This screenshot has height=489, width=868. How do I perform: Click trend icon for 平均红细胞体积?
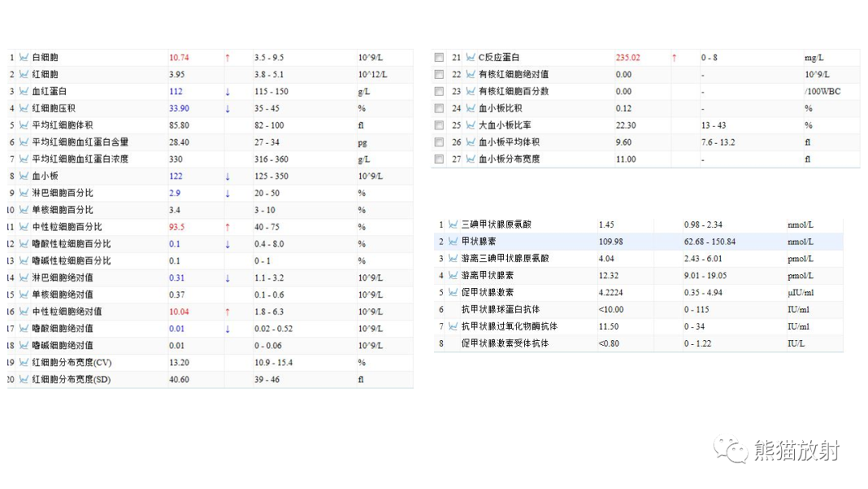point(24,125)
